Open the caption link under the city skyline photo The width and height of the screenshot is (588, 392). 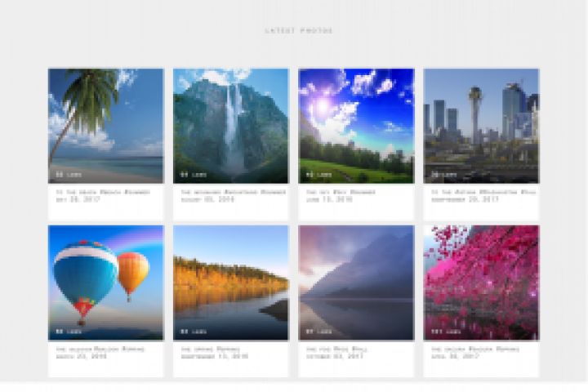[483, 192]
